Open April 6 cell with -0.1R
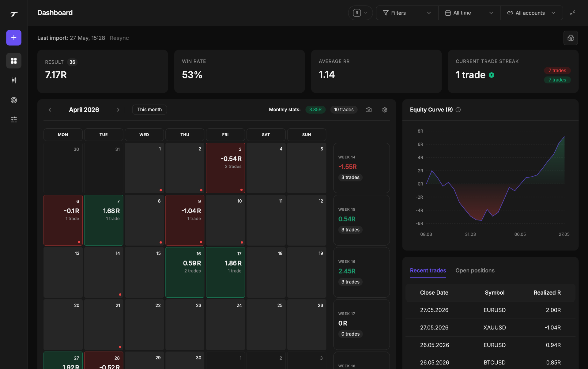588x369 pixels. 63,220
